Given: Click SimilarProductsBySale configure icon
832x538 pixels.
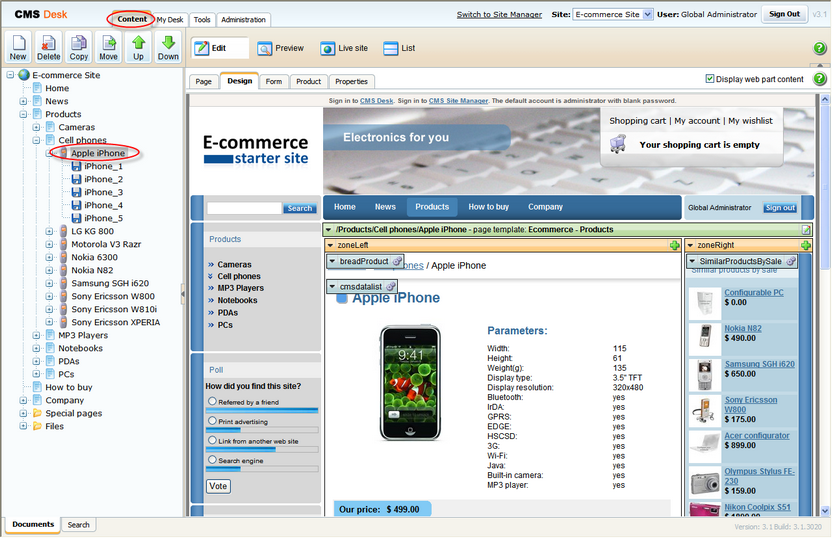Looking at the screenshot, I should coord(791,261).
